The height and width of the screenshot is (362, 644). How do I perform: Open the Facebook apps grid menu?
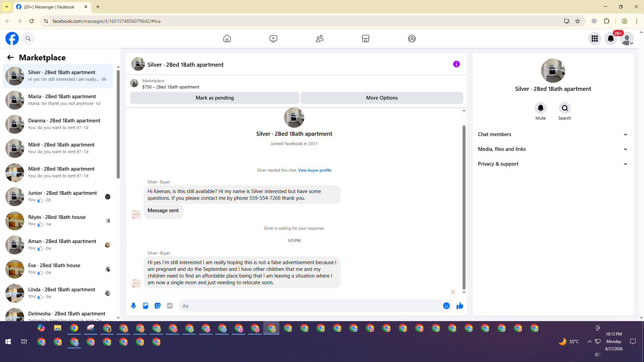point(595,39)
